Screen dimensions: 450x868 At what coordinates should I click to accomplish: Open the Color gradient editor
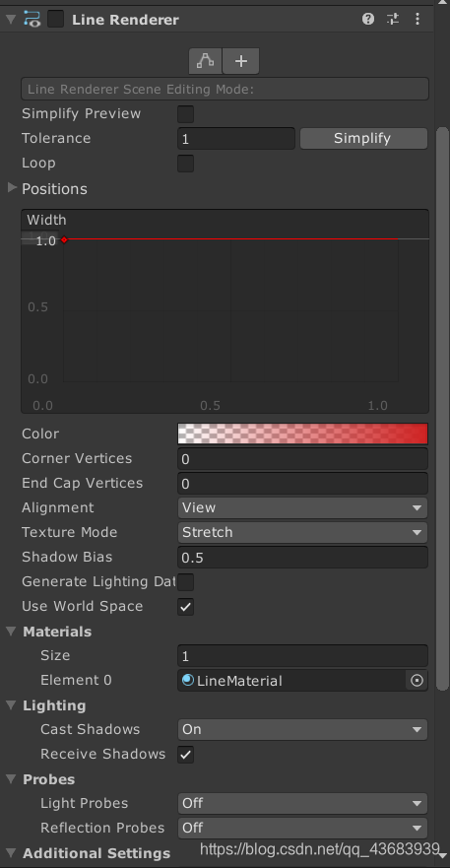click(x=302, y=434)
